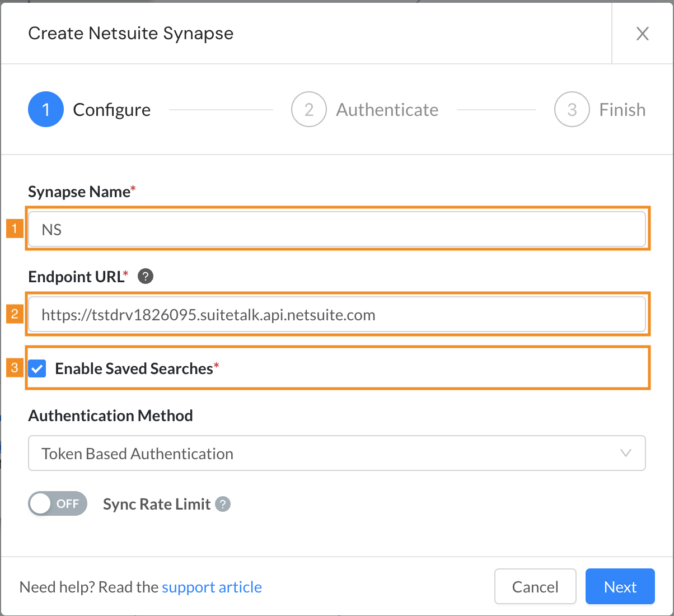Turn on the Sync Rate Limit toggle
Image resolution: width=674 pixels, height=616 pixels.
(x=58, y=503)
